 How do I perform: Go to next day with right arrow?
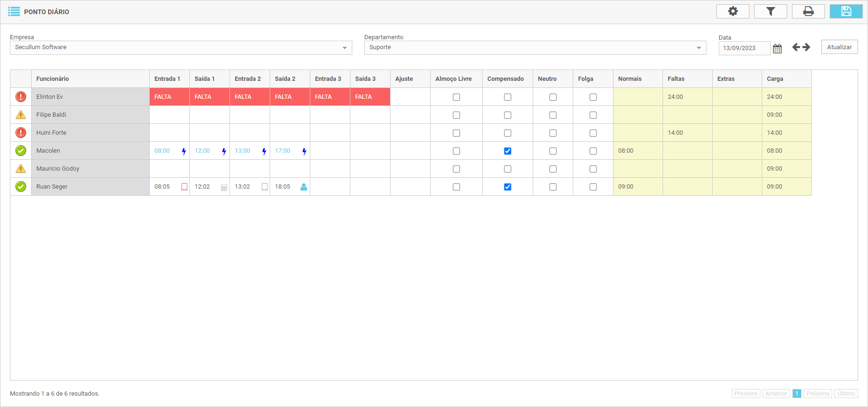(x=807, y=47)
